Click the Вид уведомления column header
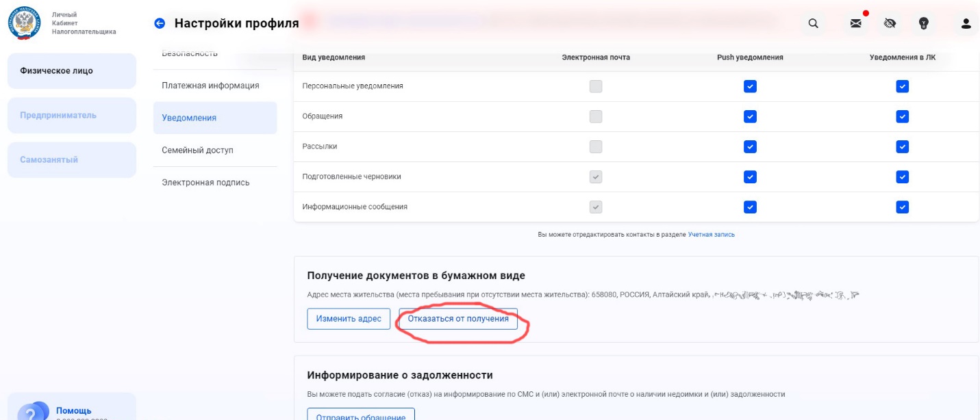 coord(334,57)
